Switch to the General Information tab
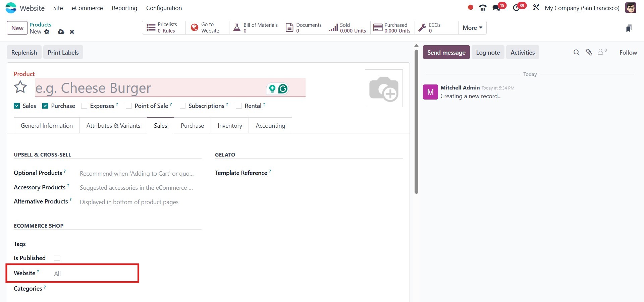 coord(47,125)
